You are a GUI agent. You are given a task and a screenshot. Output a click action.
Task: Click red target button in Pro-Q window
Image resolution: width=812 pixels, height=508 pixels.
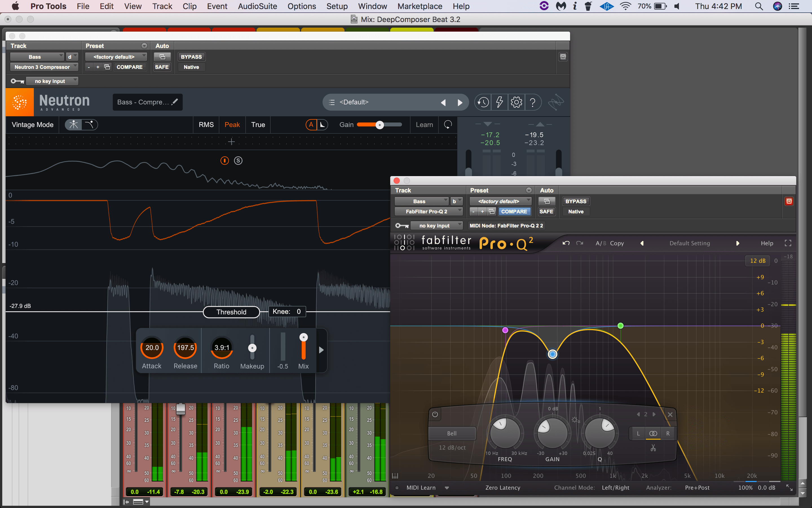pyautogui.click(x=789, y=201)
